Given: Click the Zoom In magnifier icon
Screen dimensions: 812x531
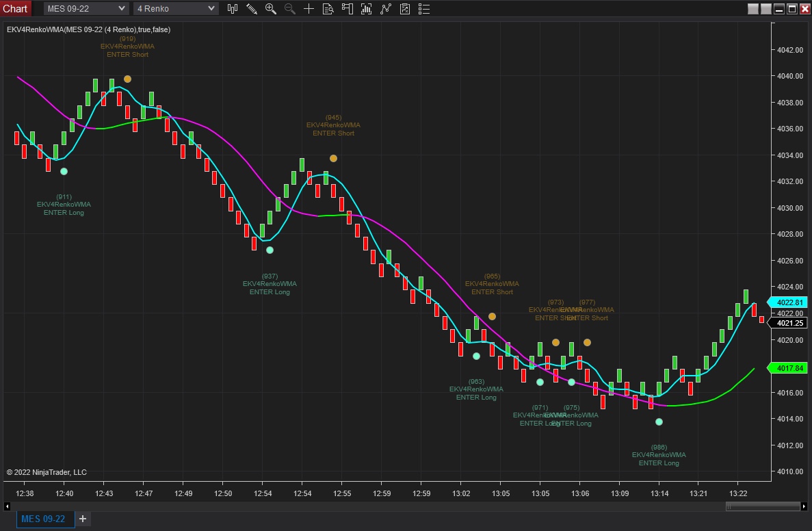Looking at the screenshot, I should (x=270, y=9).
